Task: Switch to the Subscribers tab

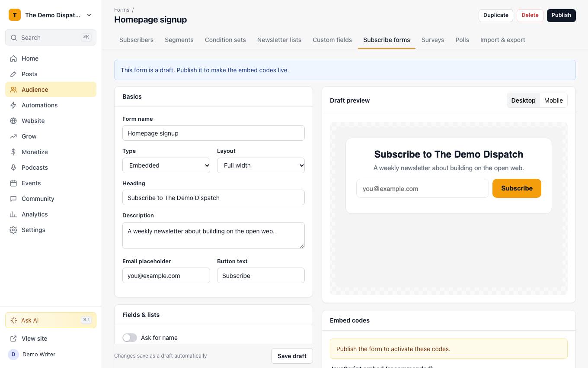Action: pos(136,40)
